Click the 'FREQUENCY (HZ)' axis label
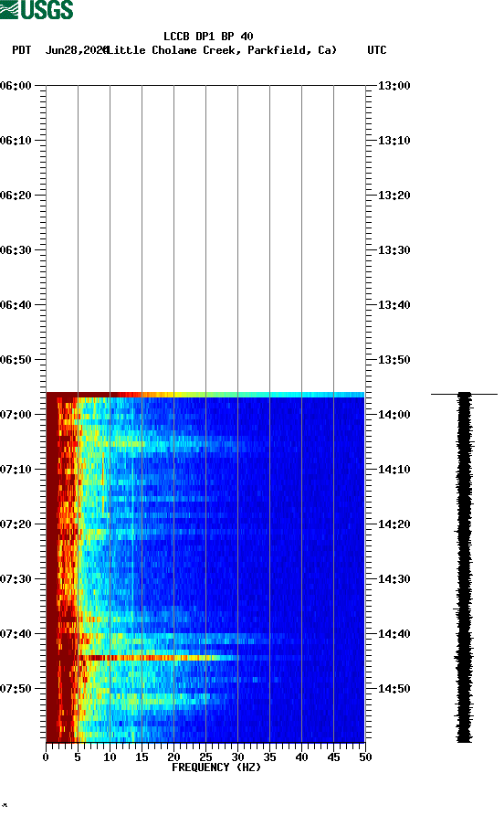The image size is (504, 815). (x=216, y=767)
